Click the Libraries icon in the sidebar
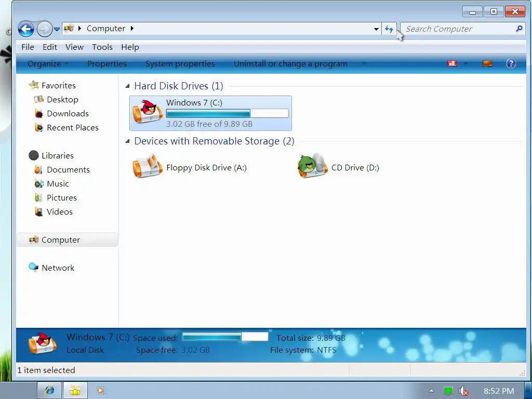Image resolution: width=532 pixels, height=399 pixels. [34, 155]
